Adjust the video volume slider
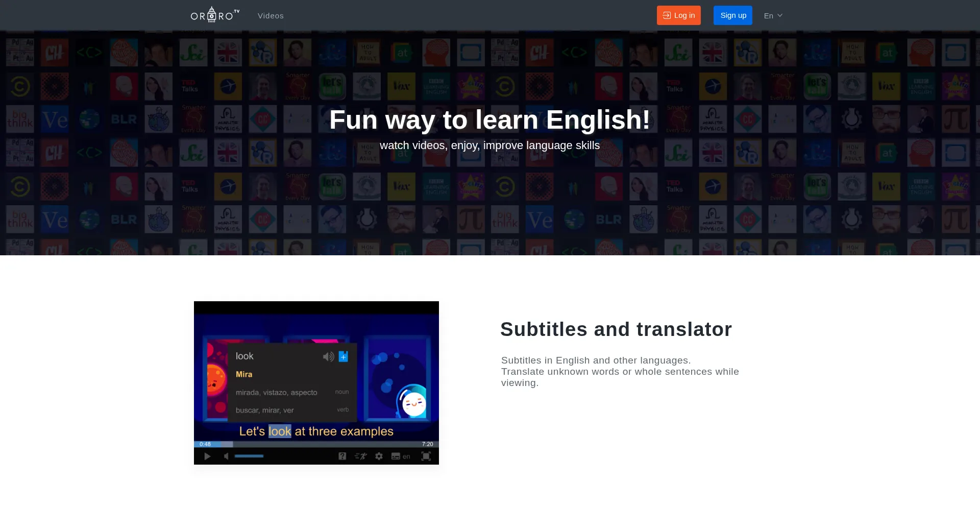Screen dimensions: 980x507 (249, 456)
